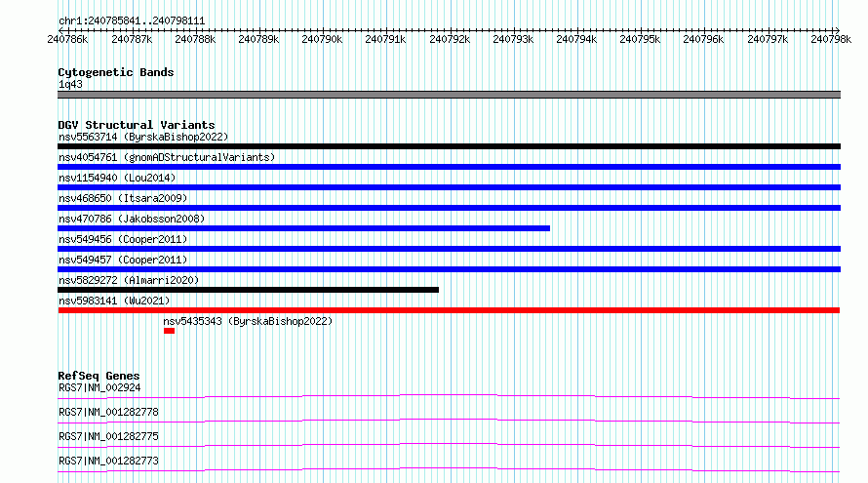Open the RGS7|NM_001282773 transcript label

[x=108, y=461]
